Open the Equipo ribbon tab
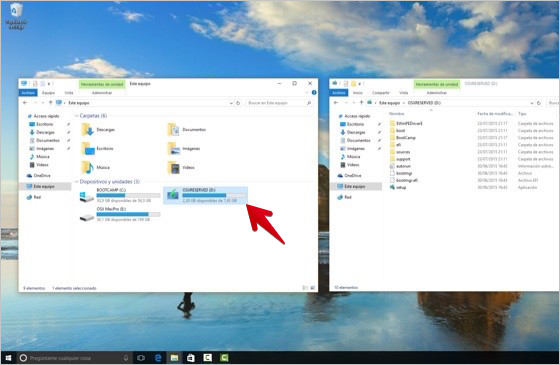Image resolution: width=560 pixels, height=365 pixels. click(49, 93)
